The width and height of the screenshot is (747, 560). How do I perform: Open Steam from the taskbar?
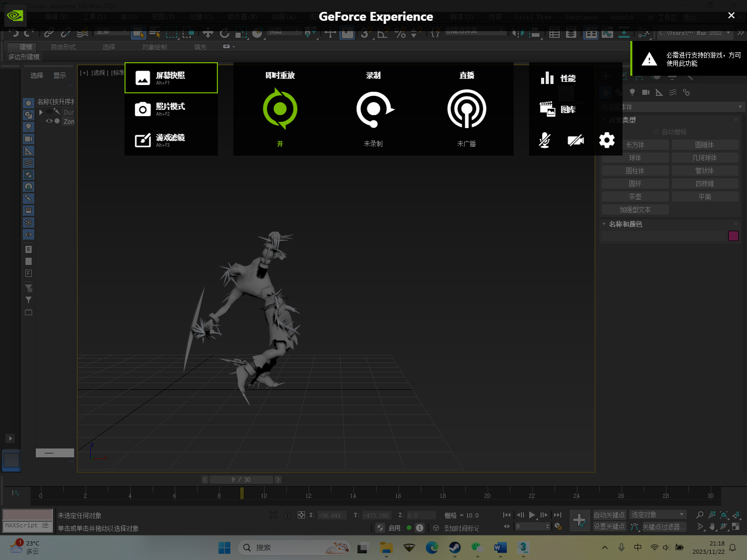pyautogui.click(x=455, y=548)
